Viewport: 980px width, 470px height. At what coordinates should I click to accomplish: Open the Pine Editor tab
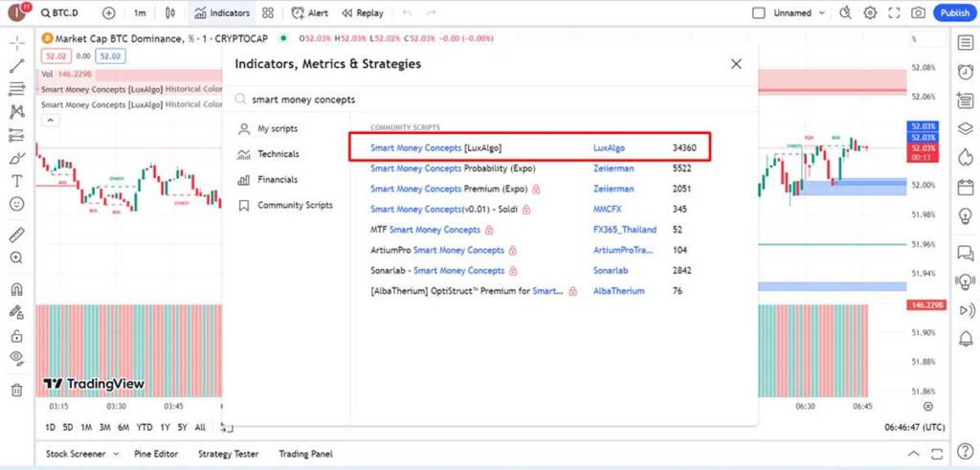pos(156,454)
